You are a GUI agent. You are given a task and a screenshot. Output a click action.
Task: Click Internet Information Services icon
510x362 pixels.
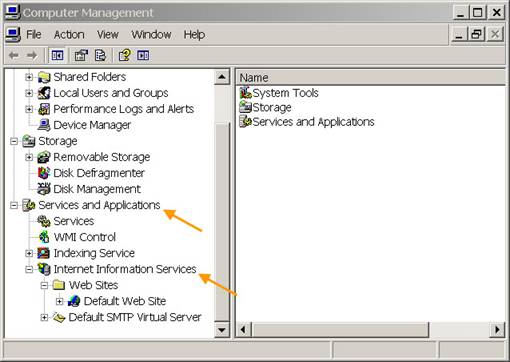tap(44, 269)
